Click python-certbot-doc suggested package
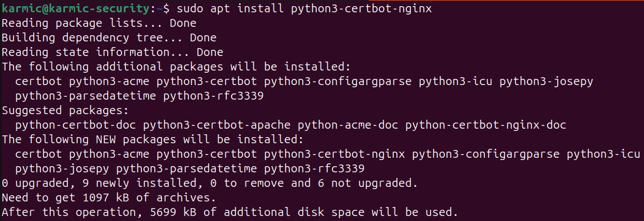 [76, 125]
